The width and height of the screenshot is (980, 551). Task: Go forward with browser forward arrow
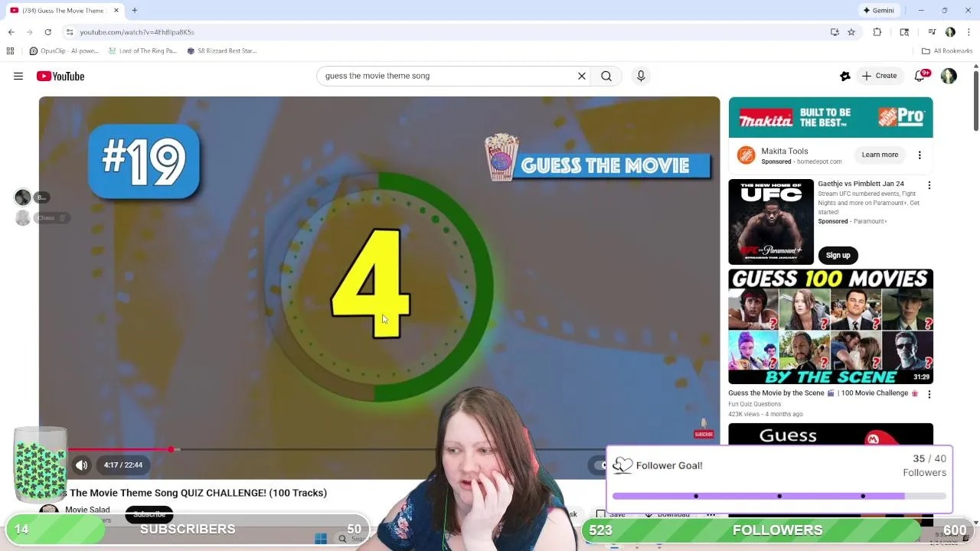coord(29,32)
